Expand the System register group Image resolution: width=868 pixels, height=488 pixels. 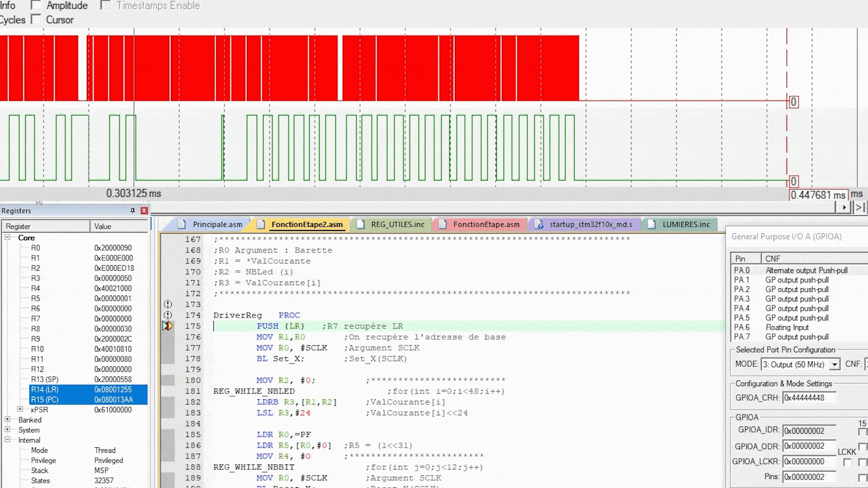[7, 429]
